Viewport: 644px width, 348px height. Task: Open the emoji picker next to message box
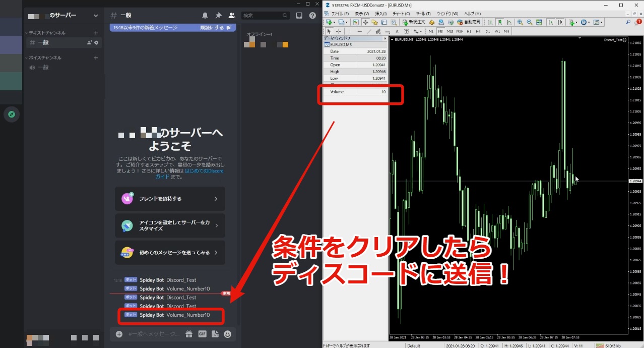point(227,333)
